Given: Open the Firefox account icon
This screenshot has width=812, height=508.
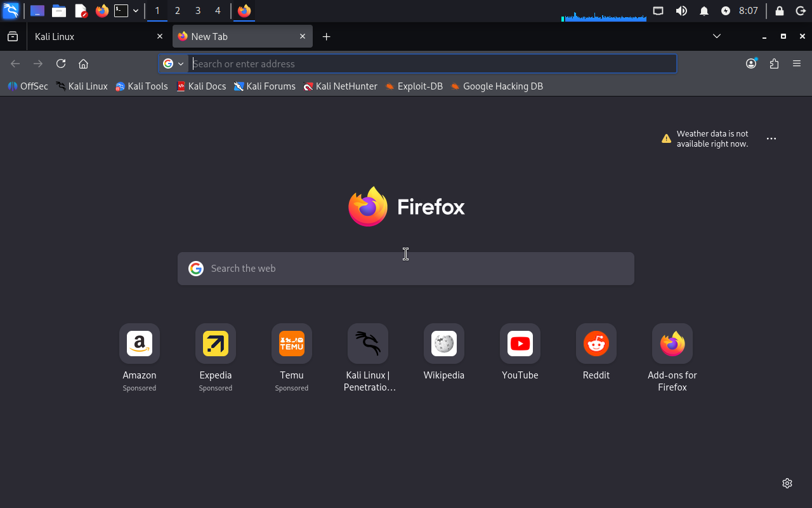Looking at the screenshot, I should point(751,63).
